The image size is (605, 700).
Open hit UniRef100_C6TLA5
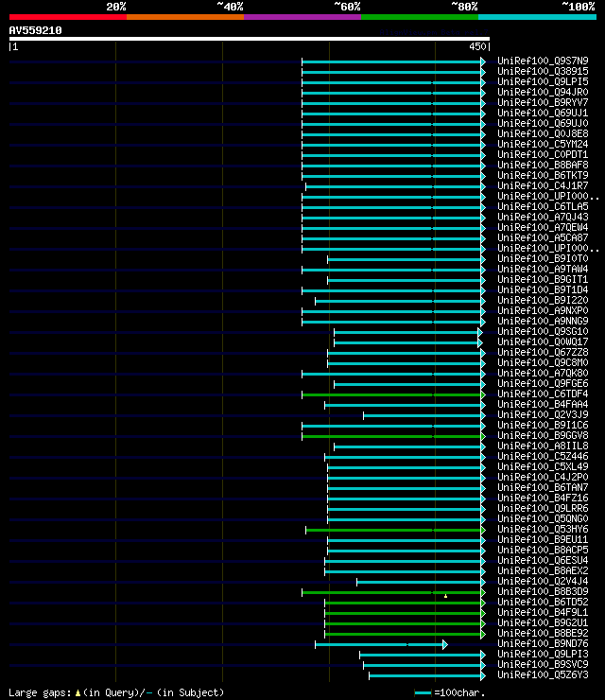point(543,206)
